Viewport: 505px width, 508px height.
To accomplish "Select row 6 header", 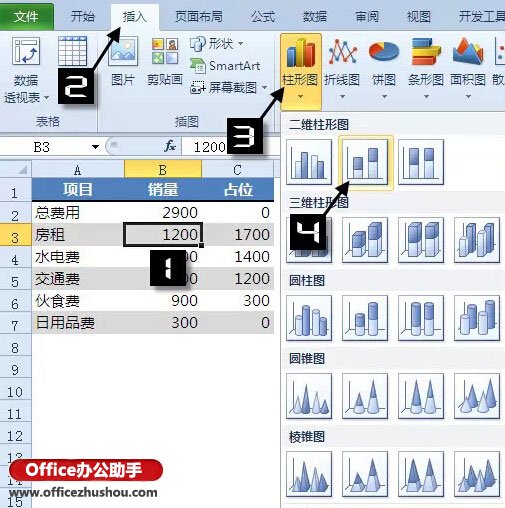I will pos(16,301).
